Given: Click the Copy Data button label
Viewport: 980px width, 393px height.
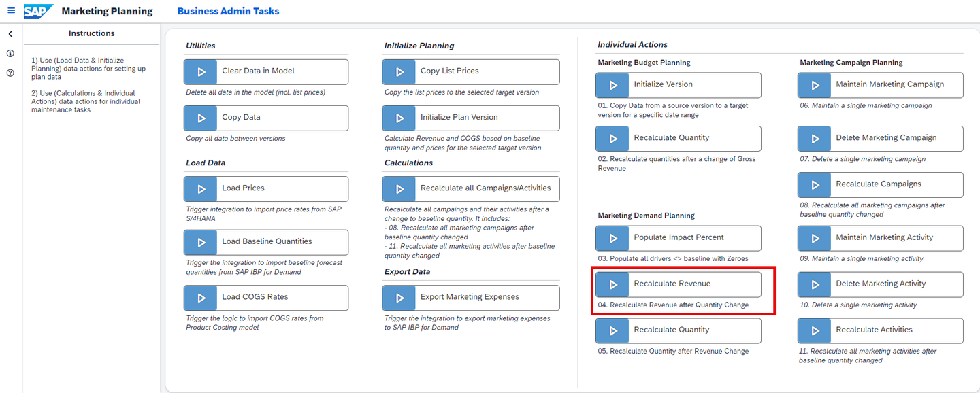Looking at the screenshot, I should [x=241, y=117].
